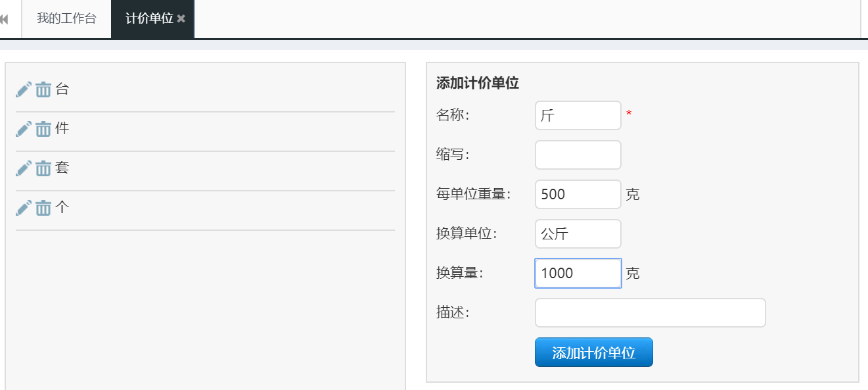Collapse tabs using the double-arrow icon
The height and width of the screenshot is (390, 868).
coord(4,19)
